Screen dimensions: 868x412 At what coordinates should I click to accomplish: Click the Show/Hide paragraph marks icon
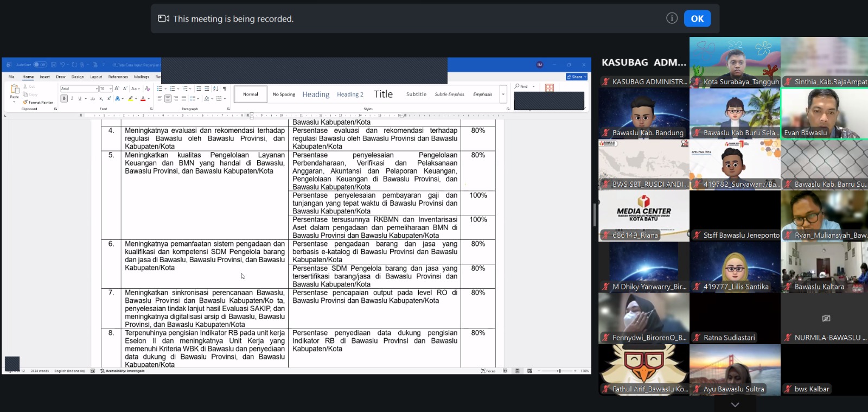[225, 88]
